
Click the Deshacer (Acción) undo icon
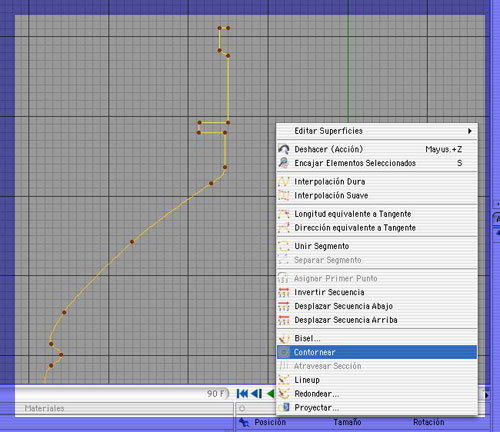coord(284,149)
